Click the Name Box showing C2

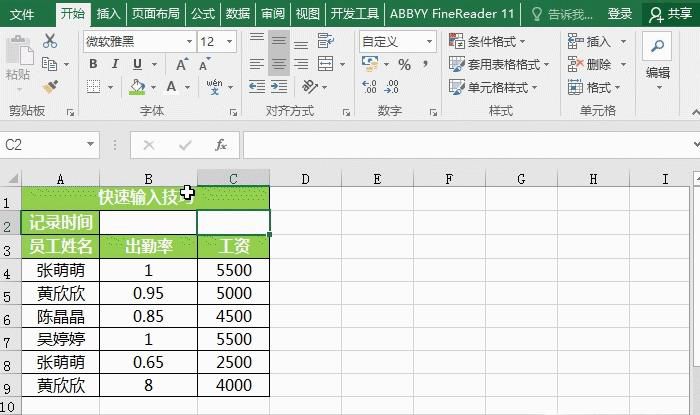pos(43,145)
